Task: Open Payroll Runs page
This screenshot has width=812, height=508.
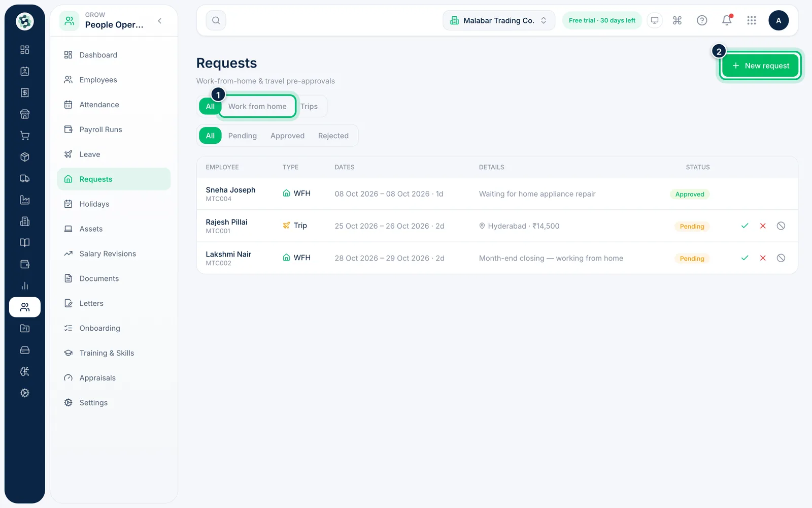Action: (x=114, y=130)
